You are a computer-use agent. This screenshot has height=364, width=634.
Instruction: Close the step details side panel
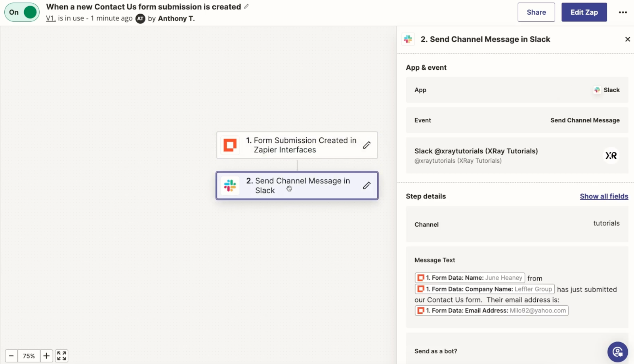click(x=628, y=39)
